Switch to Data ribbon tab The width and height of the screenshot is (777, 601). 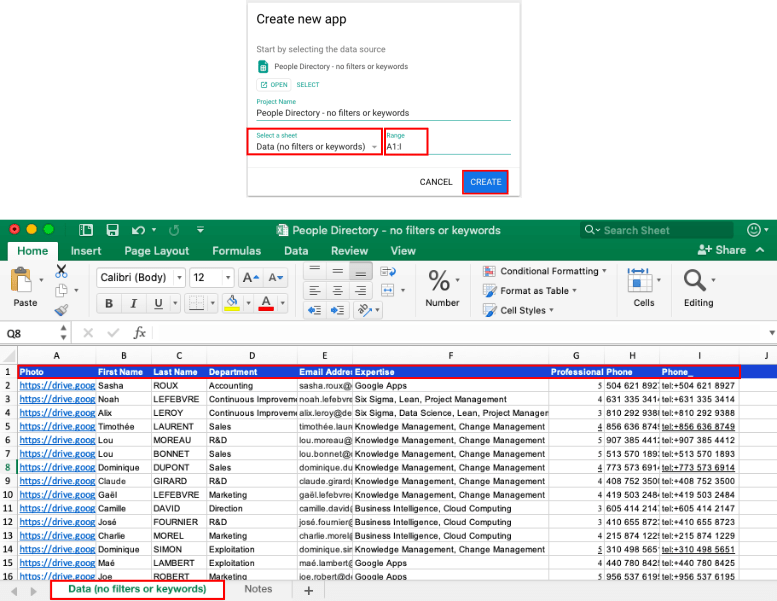(296, 251)
